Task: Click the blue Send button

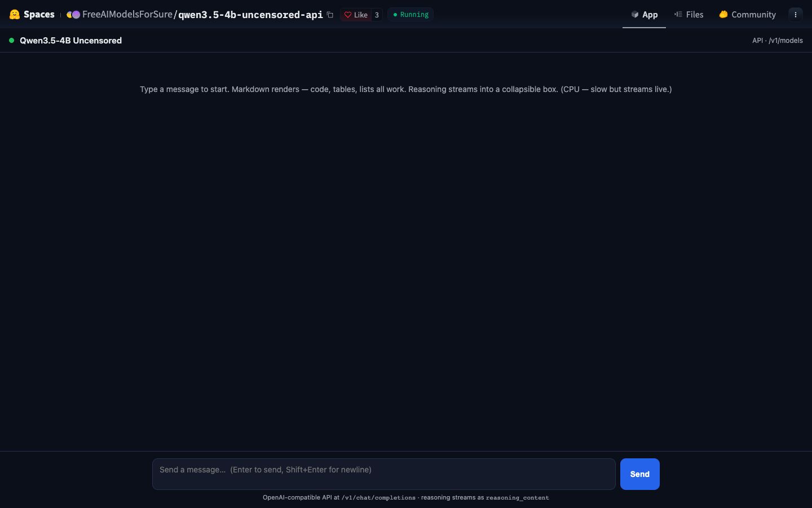Action: point(640,474)
